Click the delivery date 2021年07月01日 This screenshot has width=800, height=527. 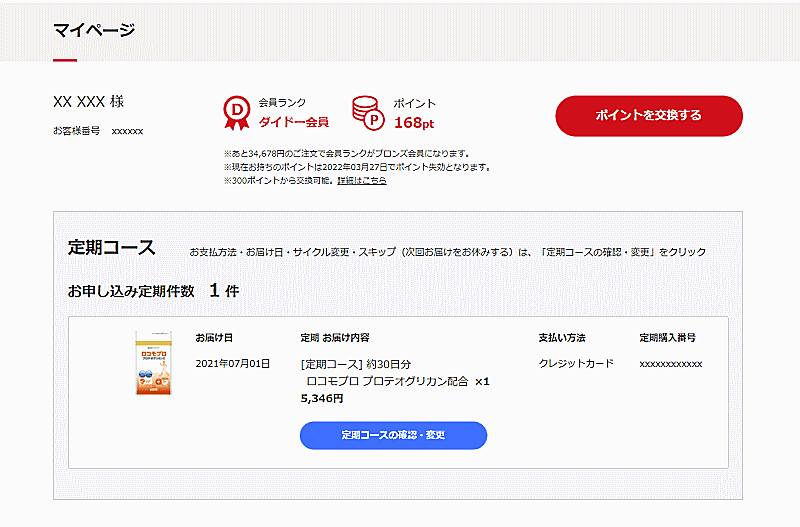coord(232,363)
